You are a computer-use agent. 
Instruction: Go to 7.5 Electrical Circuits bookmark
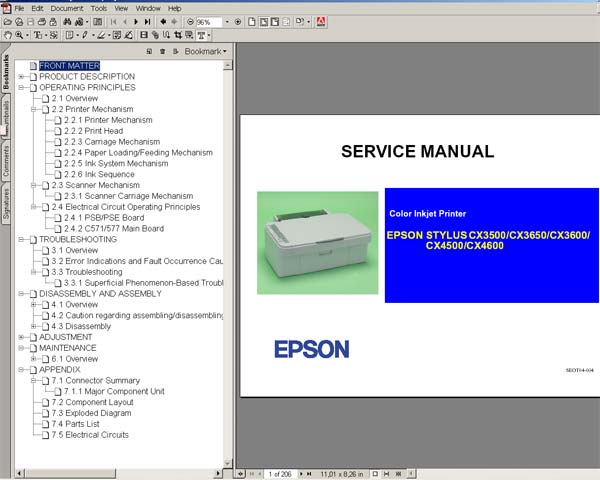pos(90,435)
